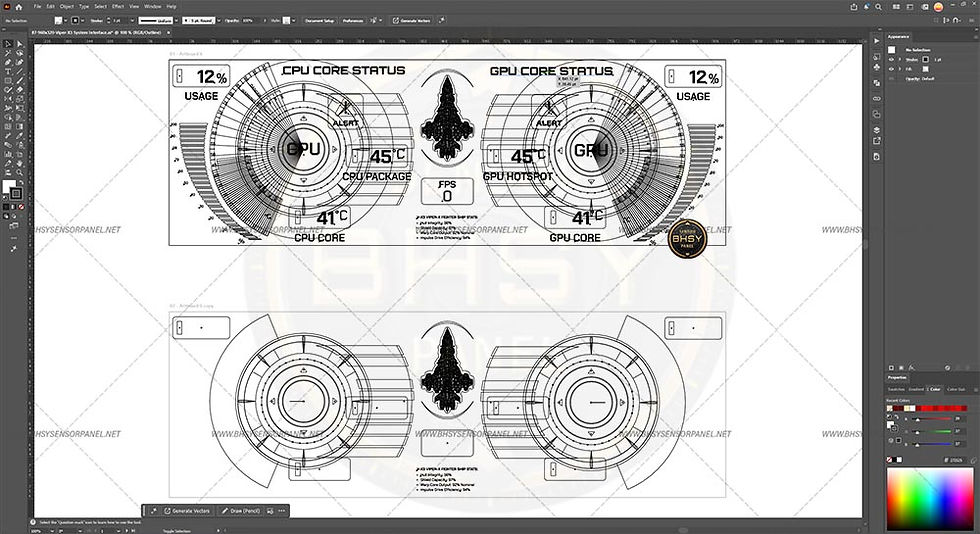Click Swap Fill and Stroke arrow
980x534 pixels.
point(21,181)
